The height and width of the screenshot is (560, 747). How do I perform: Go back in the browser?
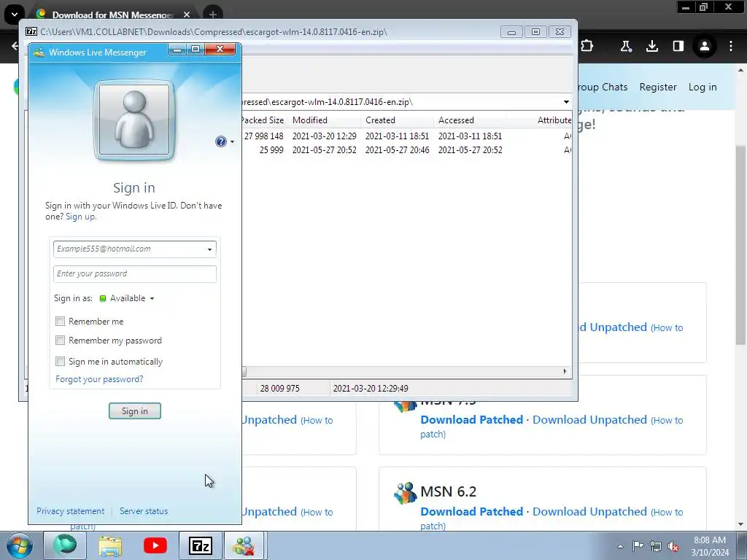(15, 46)
